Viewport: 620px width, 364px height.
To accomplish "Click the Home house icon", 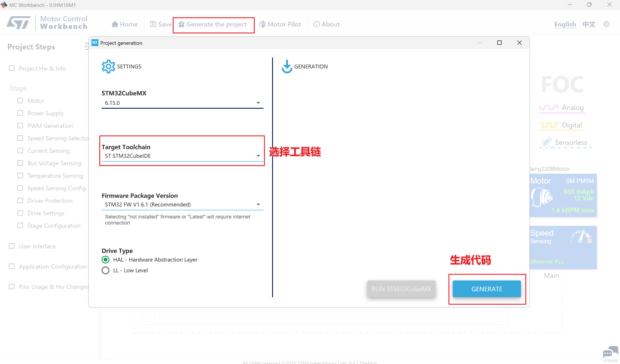I will (x=115, y=24).
